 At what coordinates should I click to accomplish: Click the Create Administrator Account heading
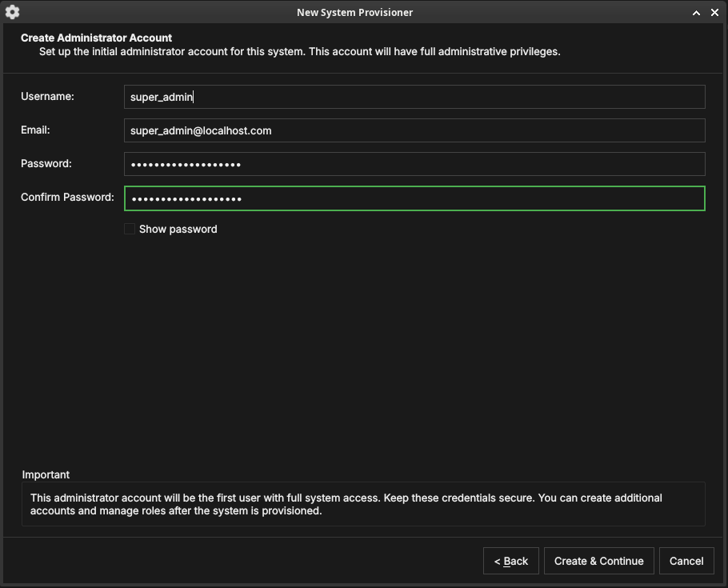[x=96, y=38]
